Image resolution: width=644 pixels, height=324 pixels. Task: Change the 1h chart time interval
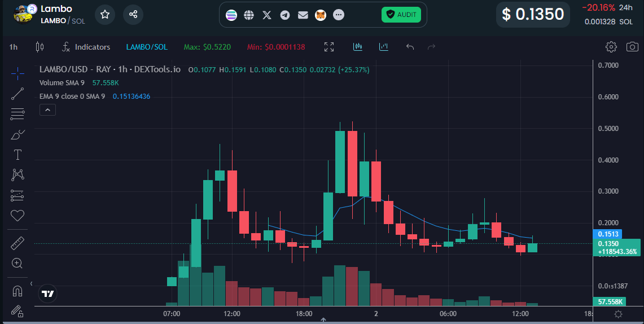tap(14, 47)
